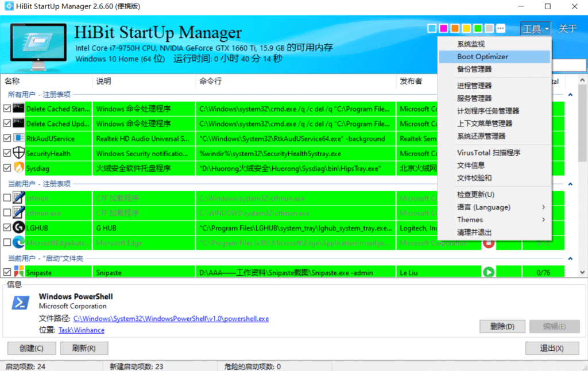This screenshot has width=588, height=371.
Task: Click the pen icon of ctfmon (no .exe)
Action: [18, 198]
